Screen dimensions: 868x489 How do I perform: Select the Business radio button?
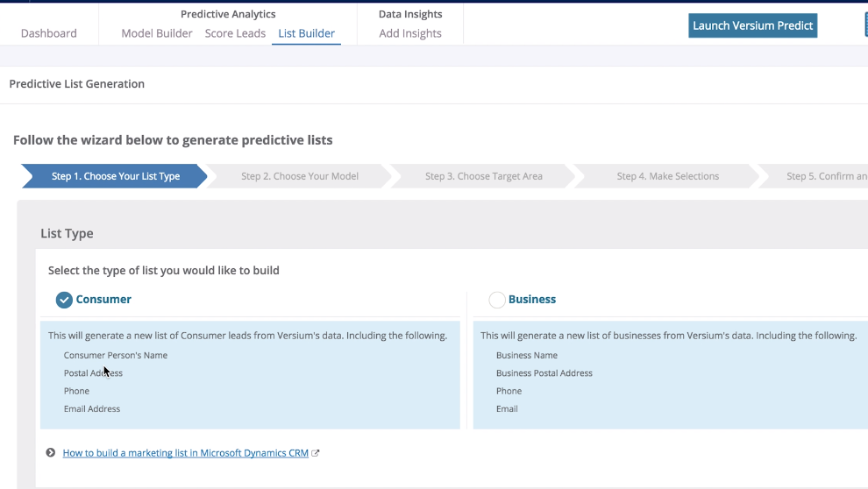coord(497,300)
